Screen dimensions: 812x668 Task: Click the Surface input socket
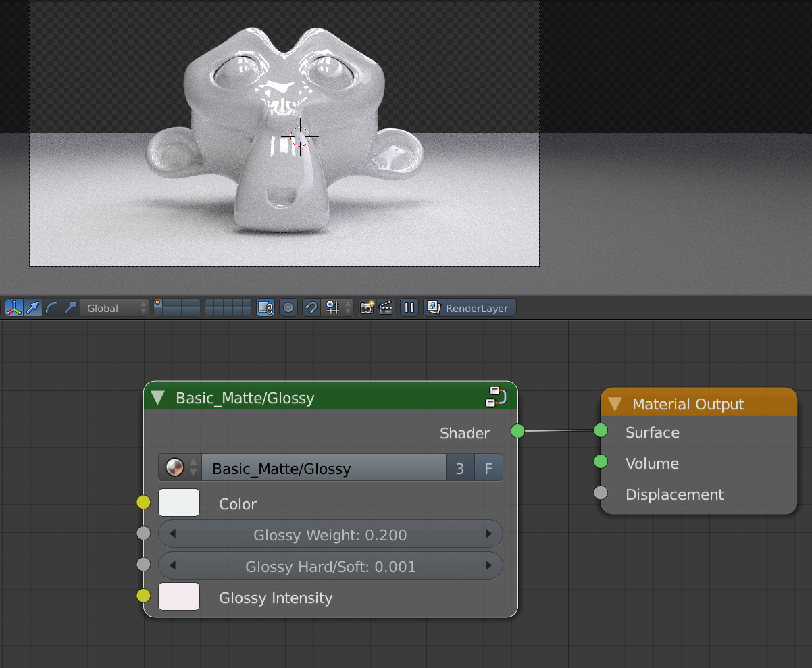click(x=601, y=430)
